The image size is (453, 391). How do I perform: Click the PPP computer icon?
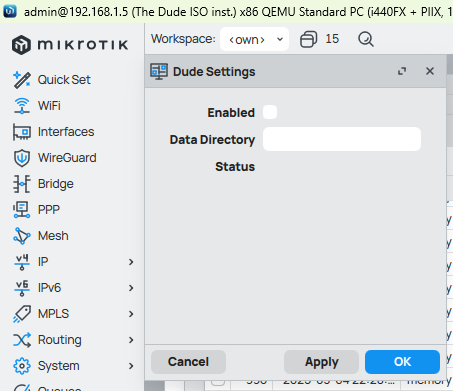[x=22, y=210]
